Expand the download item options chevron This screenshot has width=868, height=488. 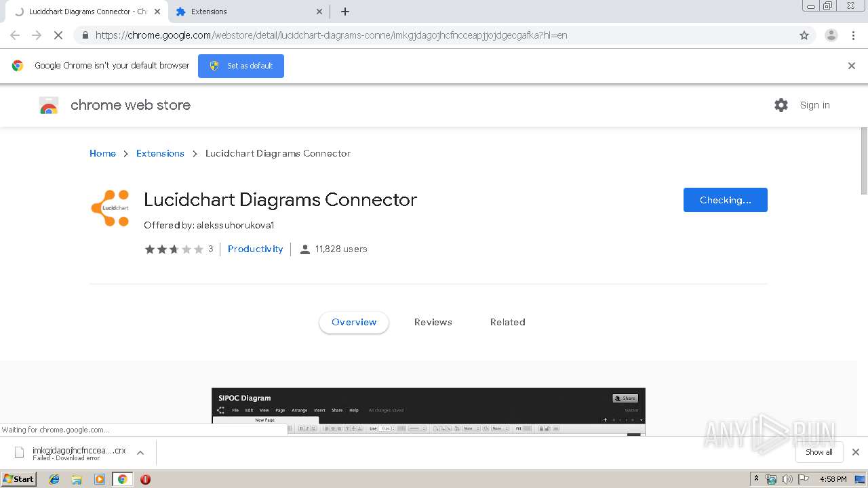pyautogui.click(x=140, y=453)
